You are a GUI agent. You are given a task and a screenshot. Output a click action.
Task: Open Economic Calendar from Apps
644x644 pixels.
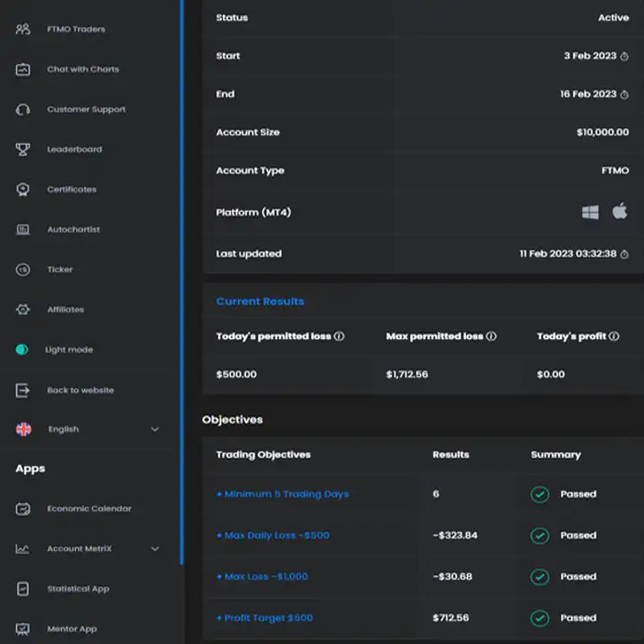point(89,509)
